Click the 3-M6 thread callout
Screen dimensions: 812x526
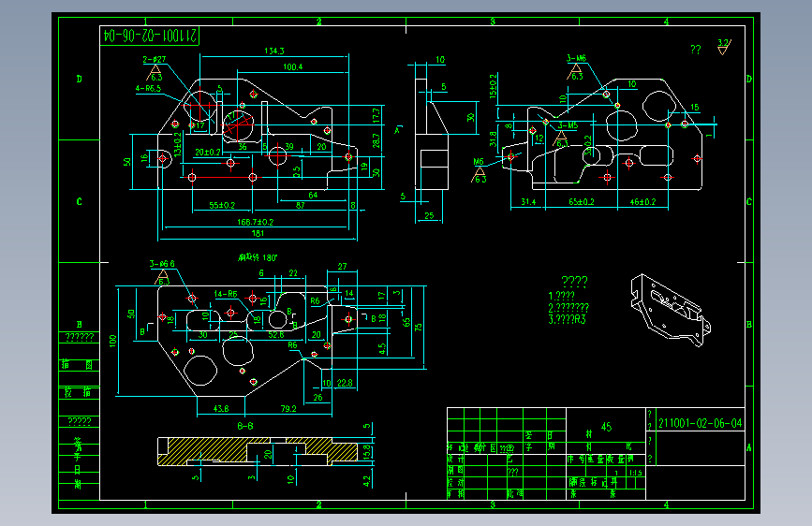coord(576,59)
